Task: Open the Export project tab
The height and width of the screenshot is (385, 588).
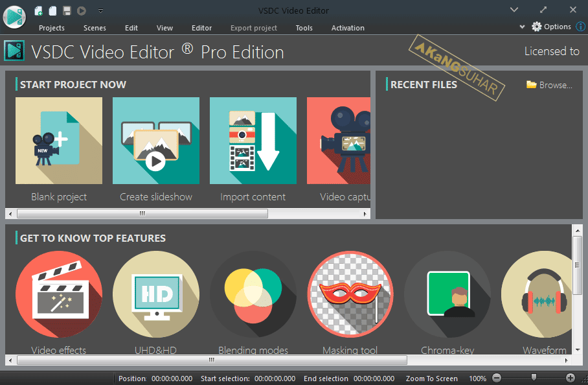Action: [x=253, y=28]
